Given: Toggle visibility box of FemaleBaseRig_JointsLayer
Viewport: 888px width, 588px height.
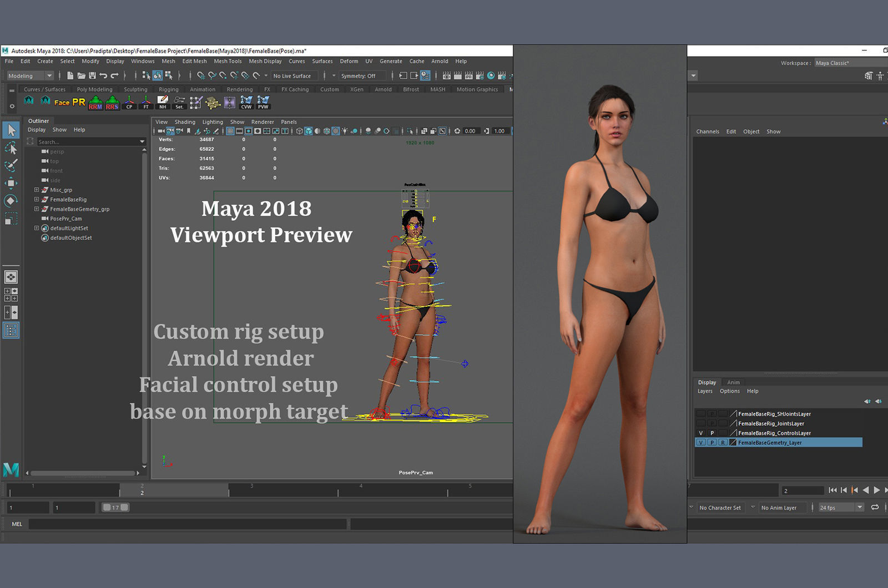Looking at the screenshot, I should (x=701, y=424).
